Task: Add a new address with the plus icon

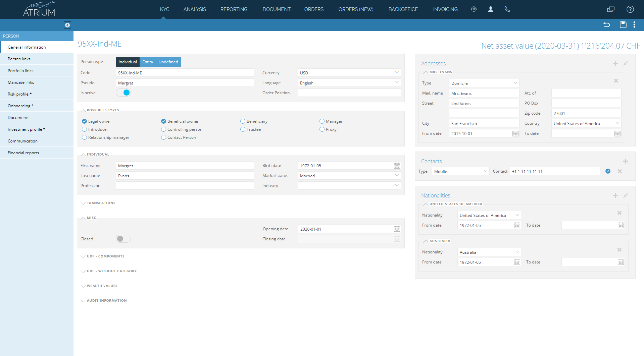Action: point(615,63)
